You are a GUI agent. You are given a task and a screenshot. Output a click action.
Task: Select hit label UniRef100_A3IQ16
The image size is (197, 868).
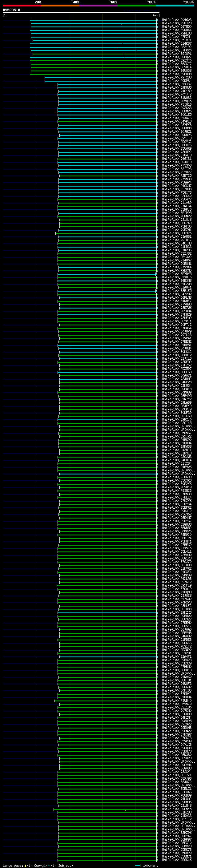point(177,104)
